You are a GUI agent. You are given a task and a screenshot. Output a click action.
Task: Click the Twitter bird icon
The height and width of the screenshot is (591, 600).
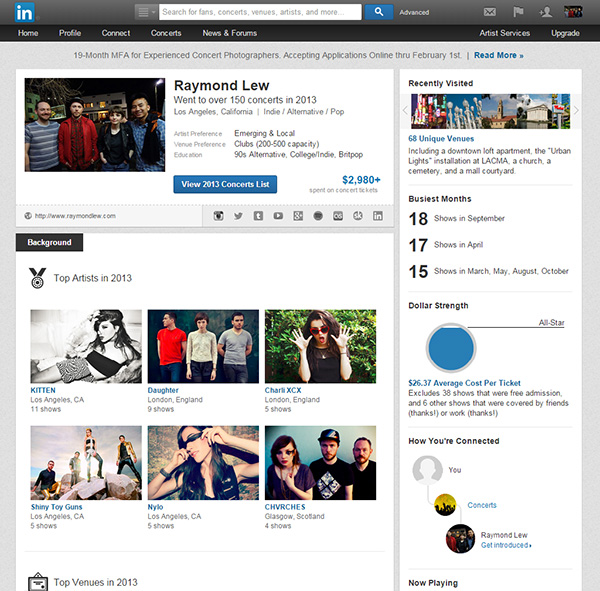(x=239, y=216)
